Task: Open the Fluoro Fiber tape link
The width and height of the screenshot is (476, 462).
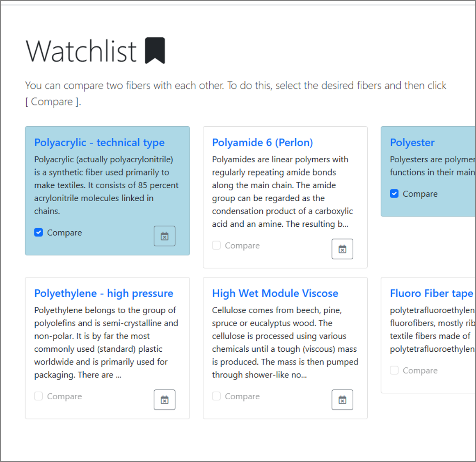Action: coord(431,294)
